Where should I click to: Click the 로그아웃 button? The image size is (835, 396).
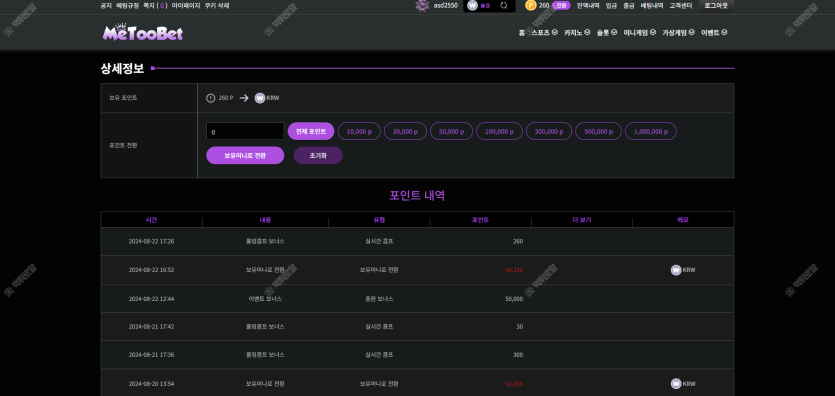coord(716,5)
